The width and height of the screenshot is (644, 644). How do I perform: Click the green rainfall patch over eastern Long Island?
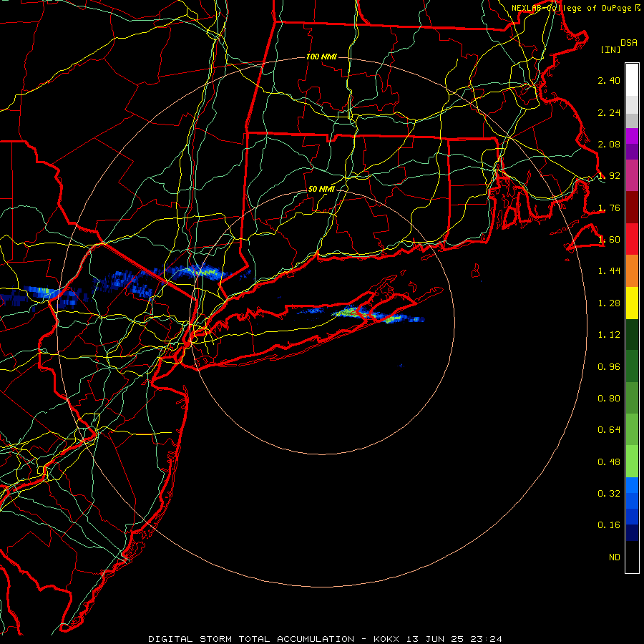[349, 313]
